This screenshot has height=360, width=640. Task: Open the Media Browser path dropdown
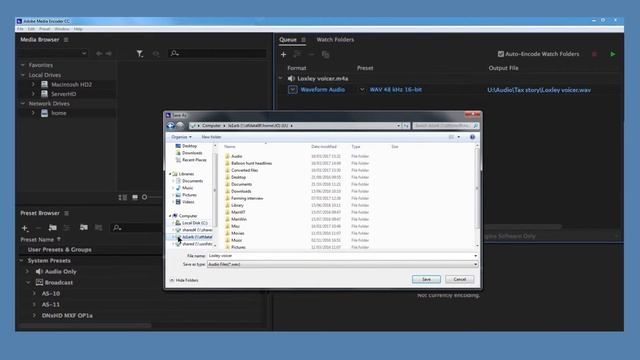coord(84,53)
